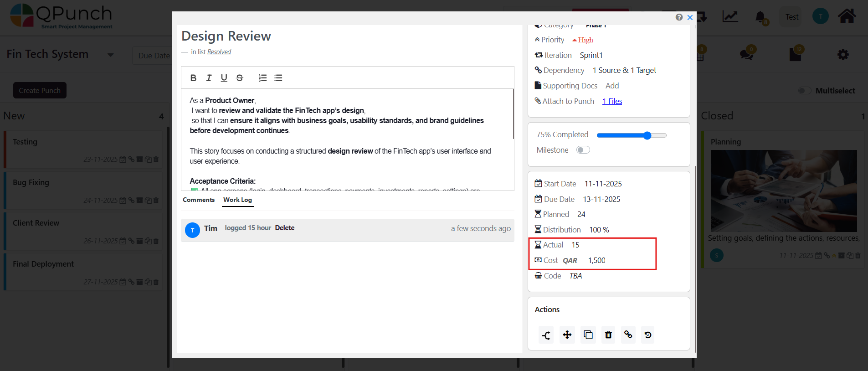Insert a numbered list
Image resolution: width=868 pixels, height=371 pixels.
coord(262,78)
